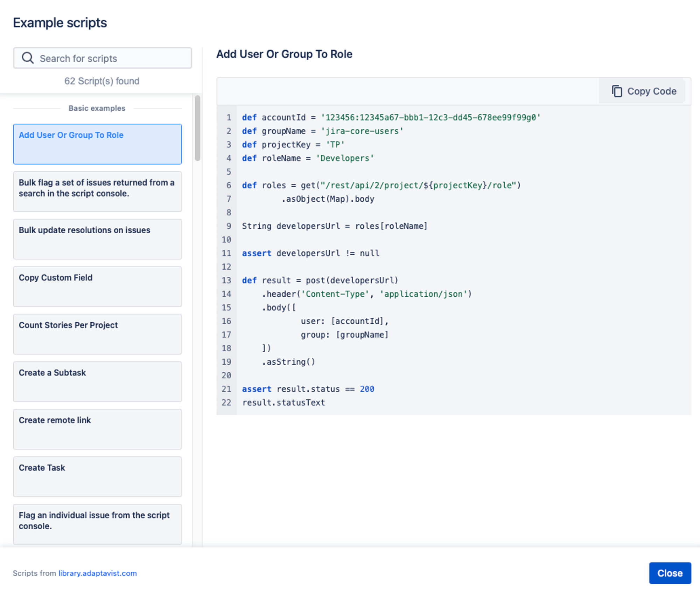Click the script list scrollbar thumb
This screenshot has width=700, height=592.
pyautogui.click(x=197, y=128)
